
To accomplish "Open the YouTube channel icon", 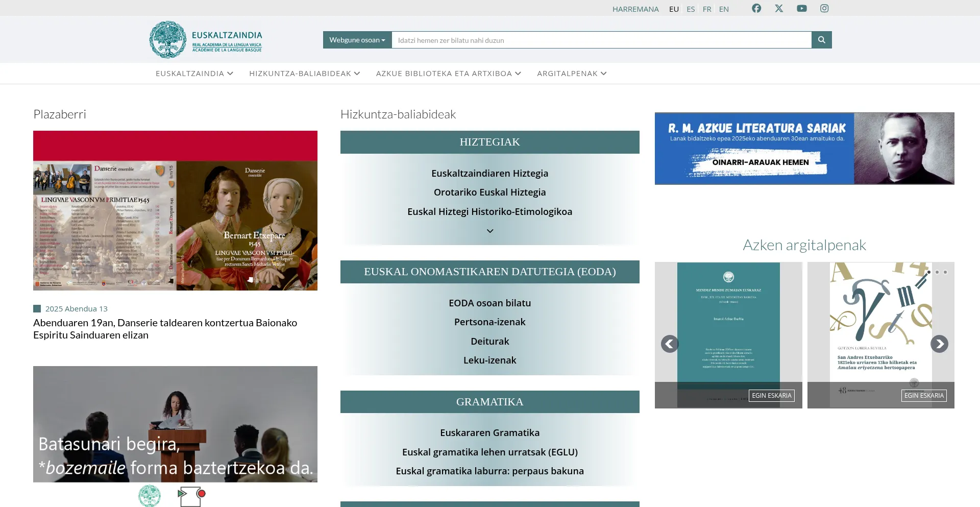I will 802,8.
